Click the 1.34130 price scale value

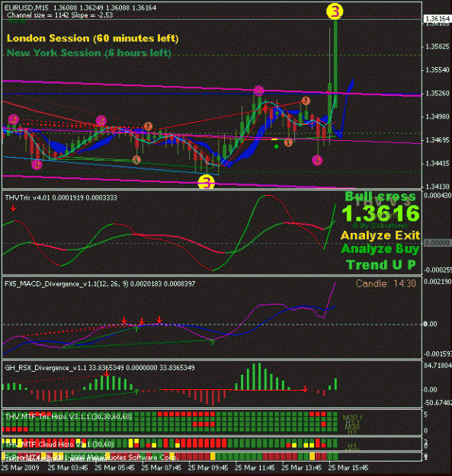437,187
